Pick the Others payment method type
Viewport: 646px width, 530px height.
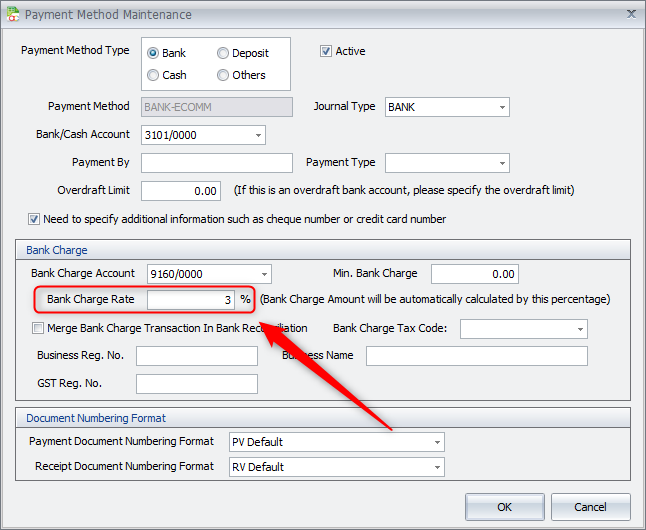tap(223, 75)
